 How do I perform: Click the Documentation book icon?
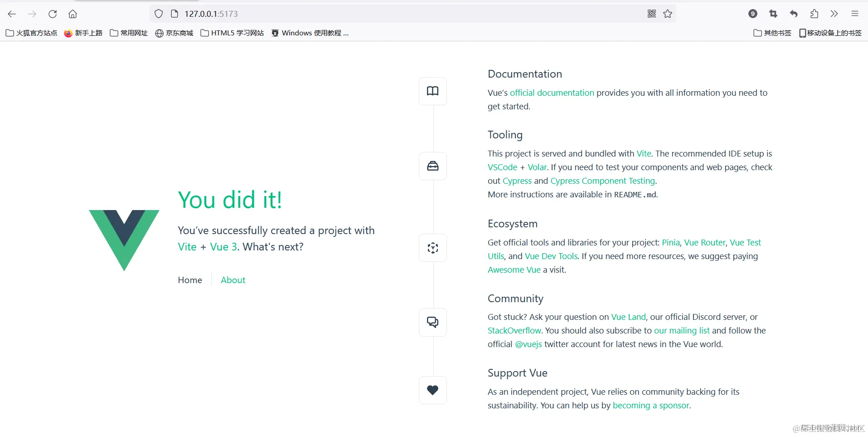pyautogui.click(x=433, y=91)
